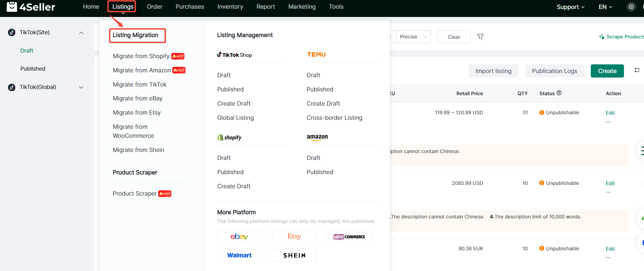Edit the 119.99 ~ 120.99 USD listing
This screenshot has width=644, height=271.
(x=610, y=113)
